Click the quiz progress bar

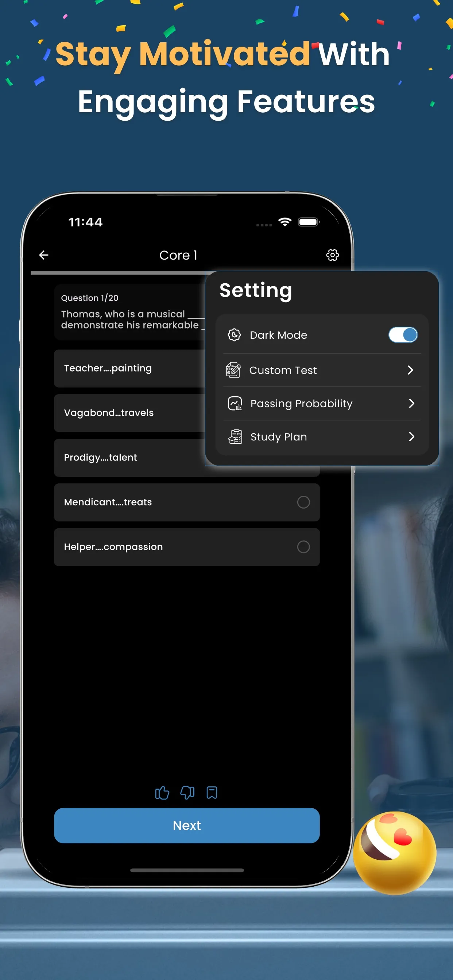(118, 273)
